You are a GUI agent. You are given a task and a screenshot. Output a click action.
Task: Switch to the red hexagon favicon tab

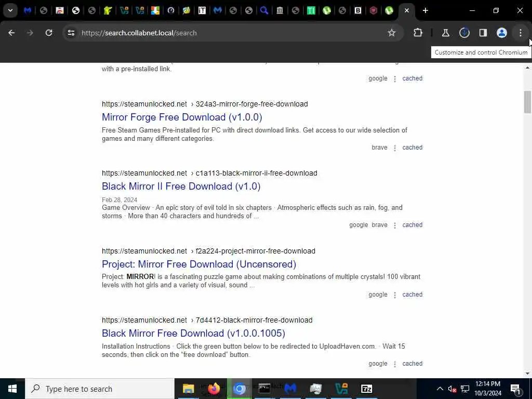(373, 10)
